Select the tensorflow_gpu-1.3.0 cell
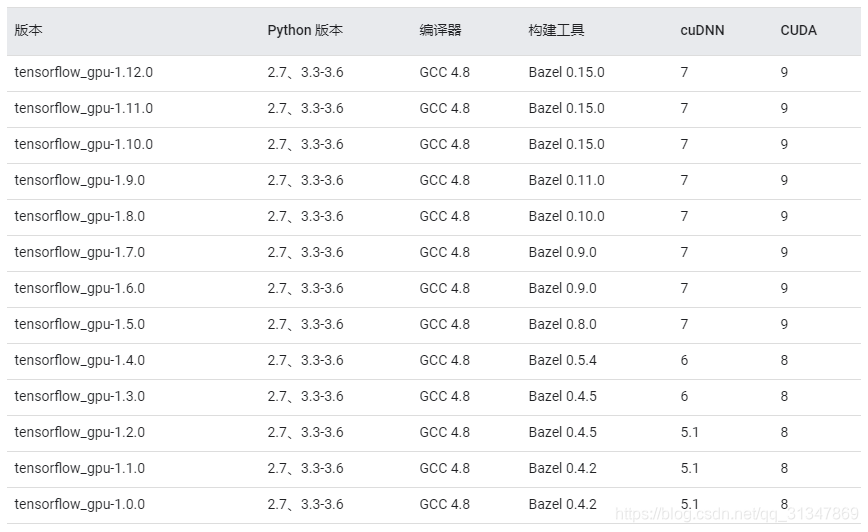Viewport: 868px width, 532px height. [80, 396]
